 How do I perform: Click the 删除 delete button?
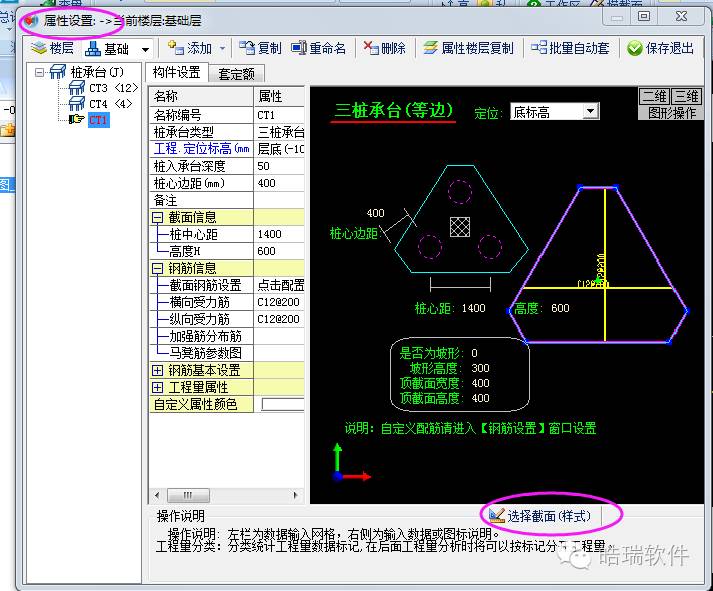tap(384, 48)
